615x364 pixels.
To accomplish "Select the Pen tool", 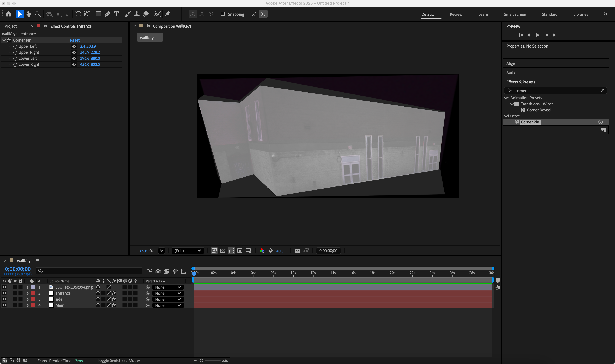I will click(107, 14).
